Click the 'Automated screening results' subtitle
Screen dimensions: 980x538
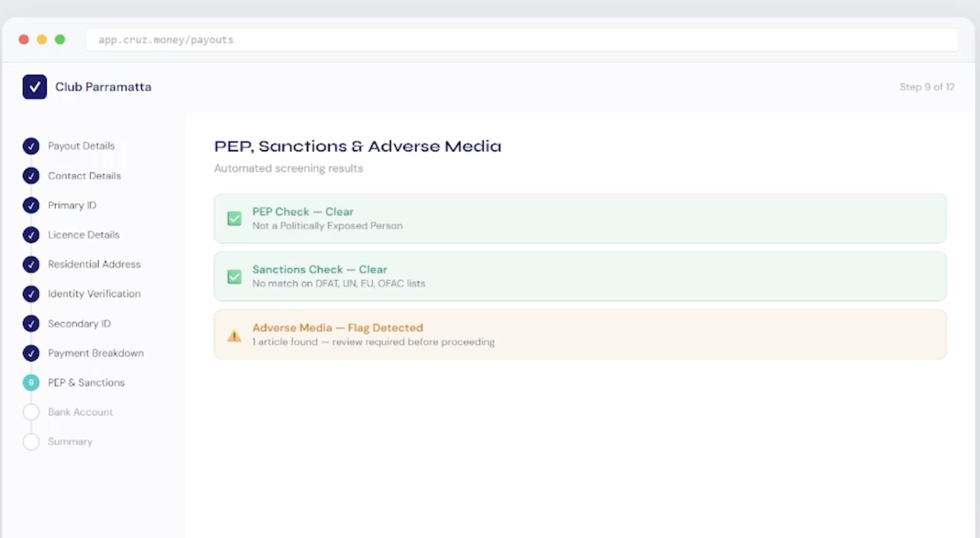coord(288,168)
